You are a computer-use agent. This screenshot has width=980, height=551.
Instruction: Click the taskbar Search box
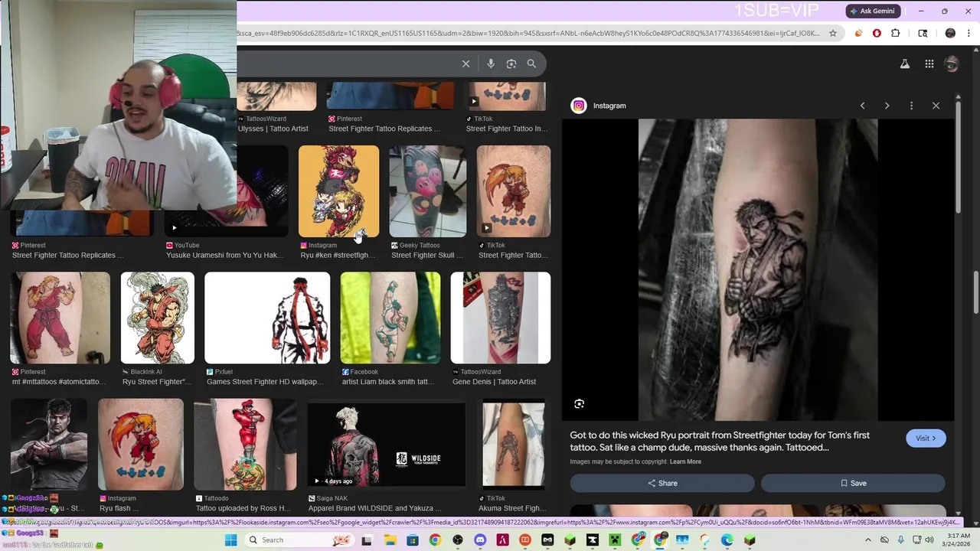(x=301, y=540)
